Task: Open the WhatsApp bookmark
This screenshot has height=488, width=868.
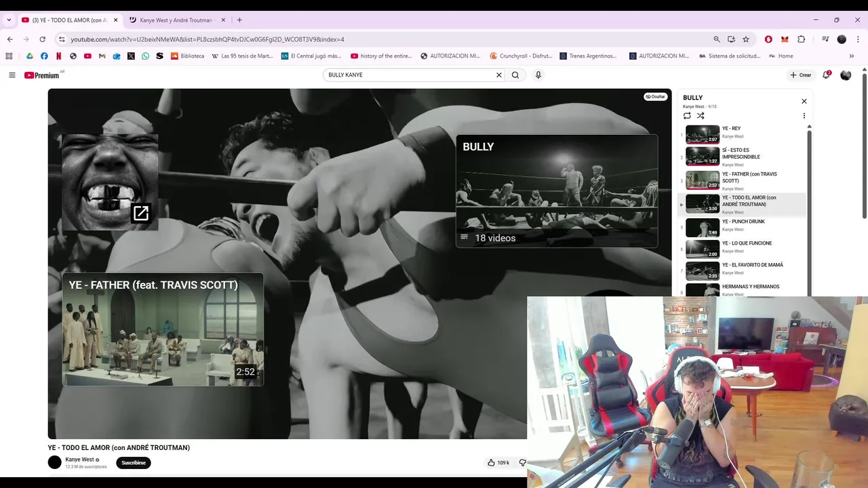Action: point(145,56)
